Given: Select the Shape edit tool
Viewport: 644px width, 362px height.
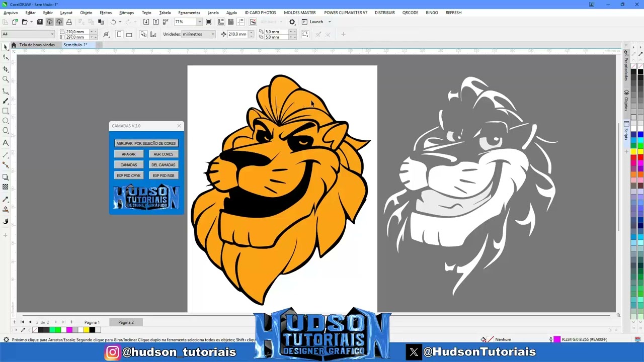Looking at the screenshot, I should coord(6,57).
